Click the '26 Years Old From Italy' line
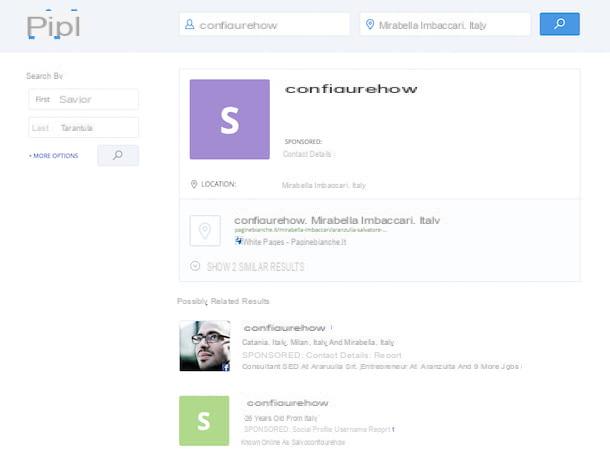Viewport: 610px width, 457px height. pyautogui.click(x=280, y=418)
